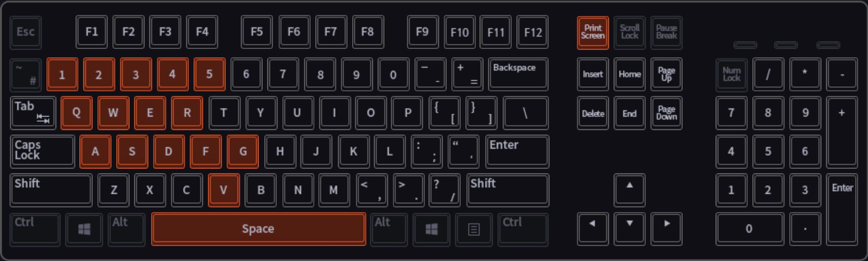Click the left Windows logo key

click(x=84, y=229)
